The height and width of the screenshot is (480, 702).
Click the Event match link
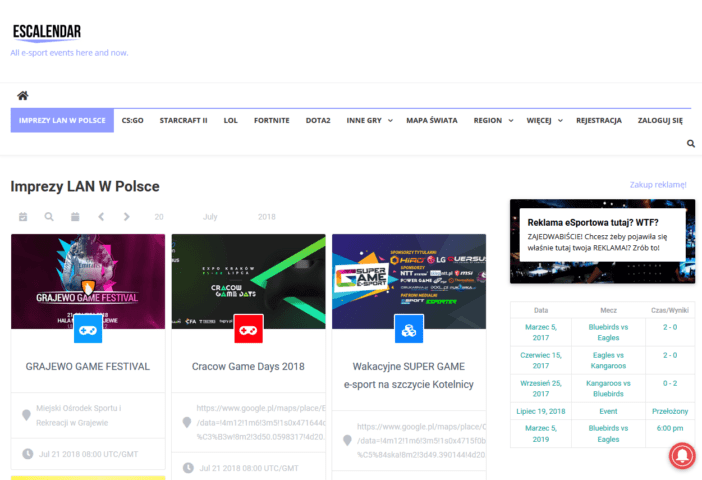608,411
